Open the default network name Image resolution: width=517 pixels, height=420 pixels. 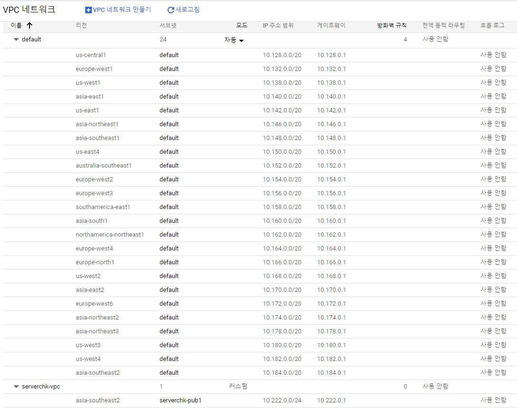31,39
